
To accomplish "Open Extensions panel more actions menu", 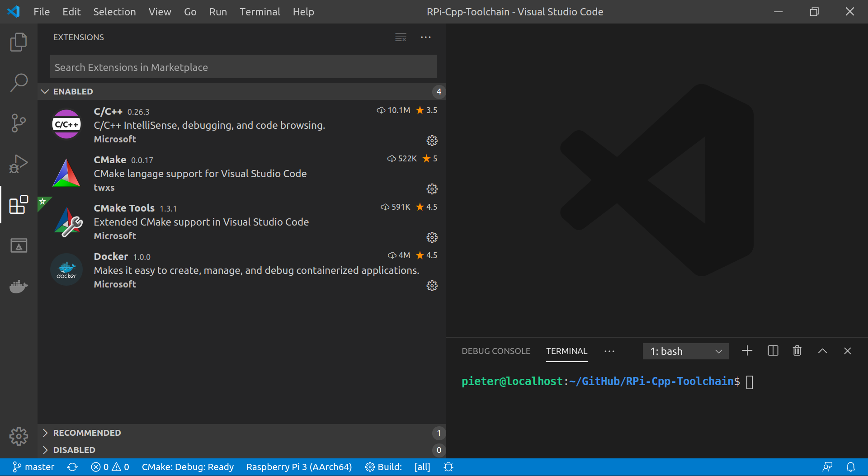I will pos(426,38).
